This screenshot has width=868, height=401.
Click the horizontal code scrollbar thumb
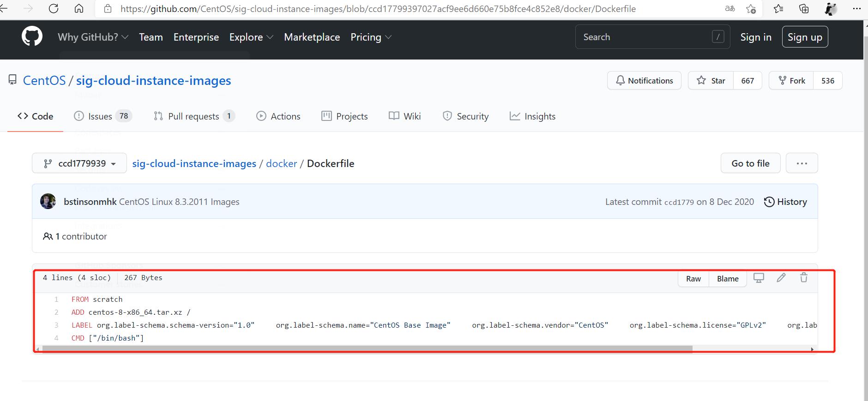coord(367,349)
